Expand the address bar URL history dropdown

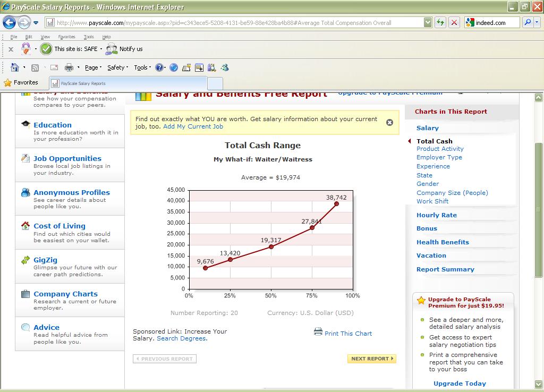click(428, 22)
